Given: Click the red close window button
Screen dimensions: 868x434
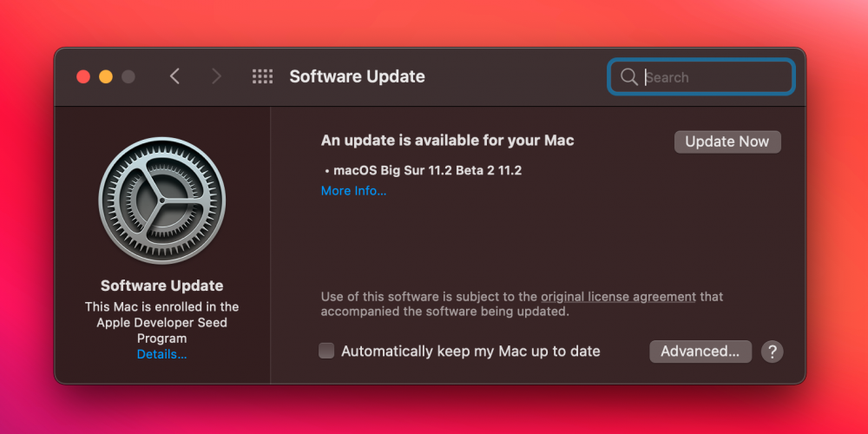Looking at the screenshot, I should pos(83,76).
